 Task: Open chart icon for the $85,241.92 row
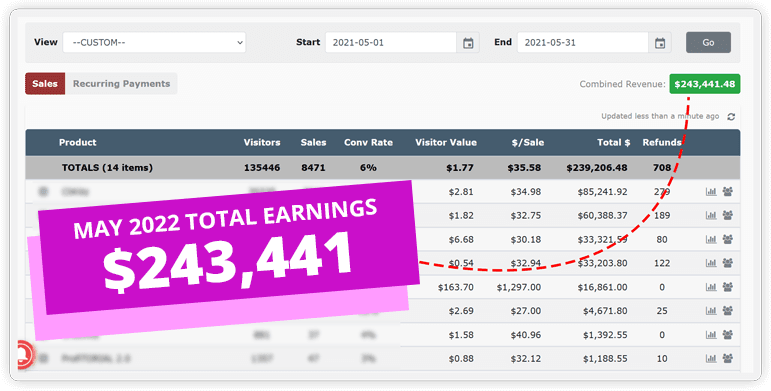coord(711,192)
